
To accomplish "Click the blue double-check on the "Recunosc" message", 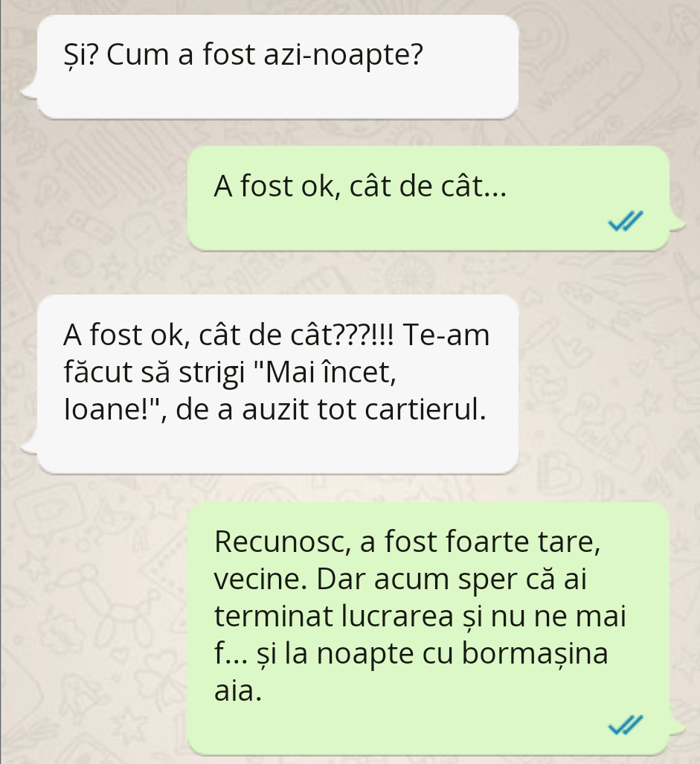I will 626,725.
